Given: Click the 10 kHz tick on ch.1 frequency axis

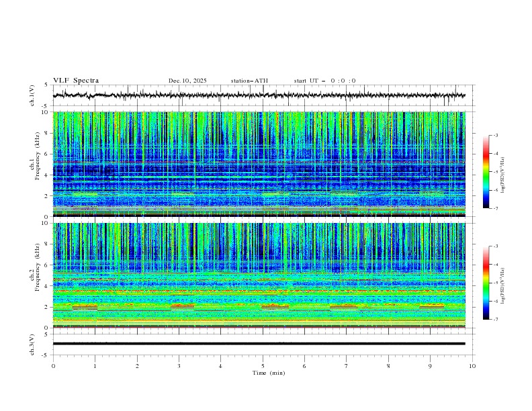Looking at the screenshot, I should click(45, 112).
